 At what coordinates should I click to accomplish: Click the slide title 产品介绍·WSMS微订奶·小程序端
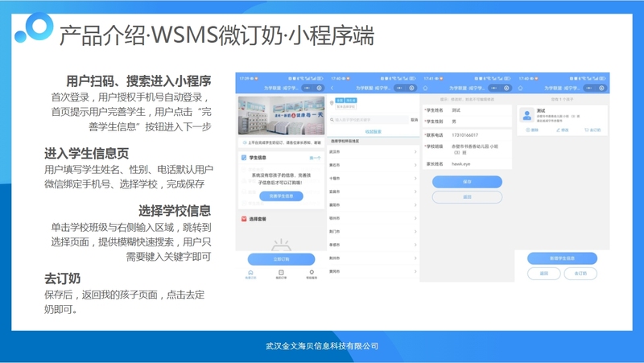217,35
